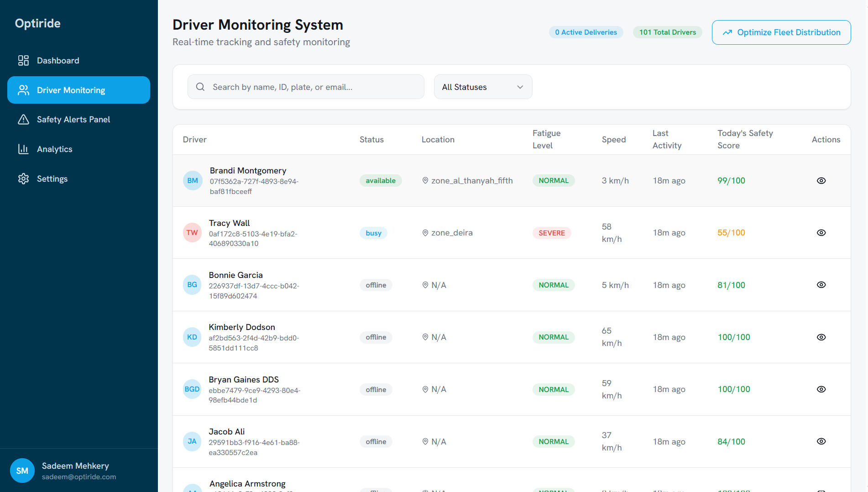Image resolution: width=868 pixels, height=492 pixels.
Task: Click Brandi Montgomery's BM avatar
Action: [193, 180]
